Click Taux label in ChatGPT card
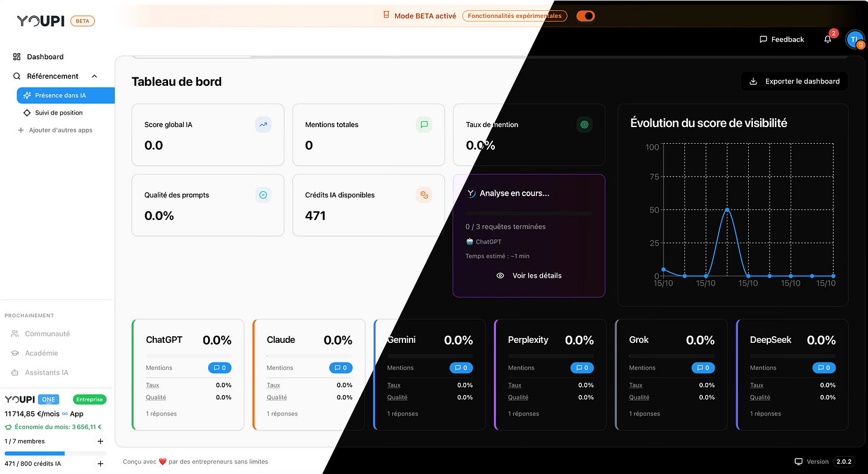The image size is (868, 474). pyautogui.click(x=153, y=385)
